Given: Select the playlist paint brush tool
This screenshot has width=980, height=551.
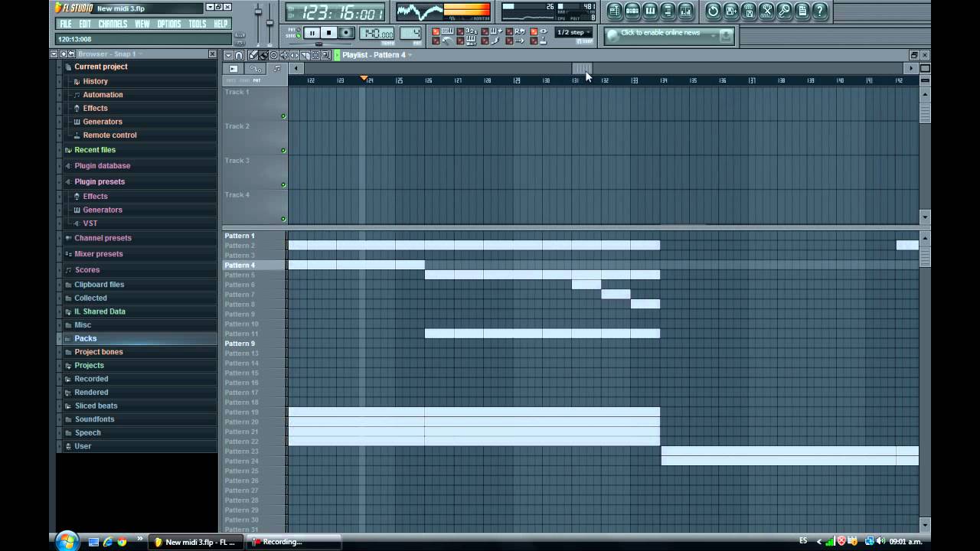Looking at the screenshot, I should [x=263, y=55].
